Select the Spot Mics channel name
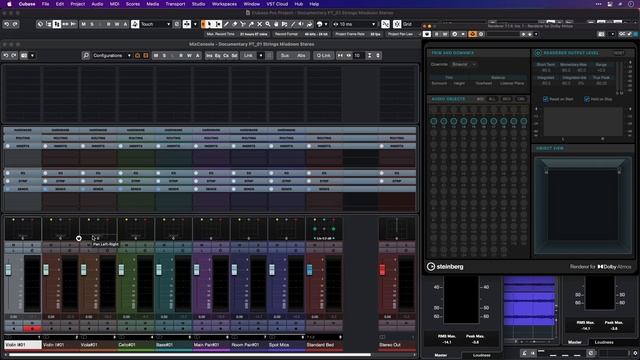This screenshot has height=360, width=640. (x=286, y=345)
